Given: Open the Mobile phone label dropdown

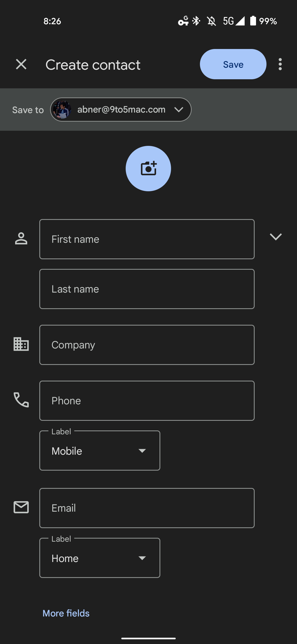Looking at the screenshot, I should [100, 451].
